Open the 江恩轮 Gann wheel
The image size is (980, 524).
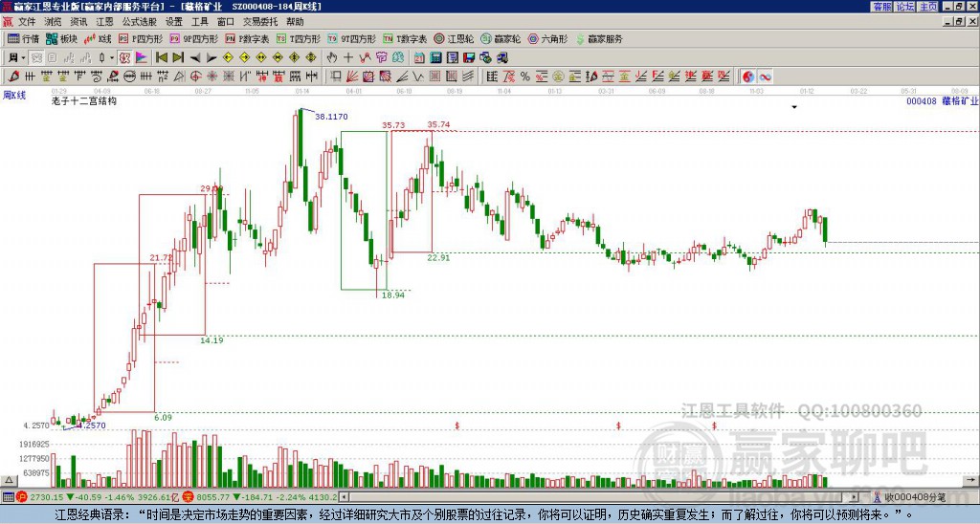click(x=454, y=38)
